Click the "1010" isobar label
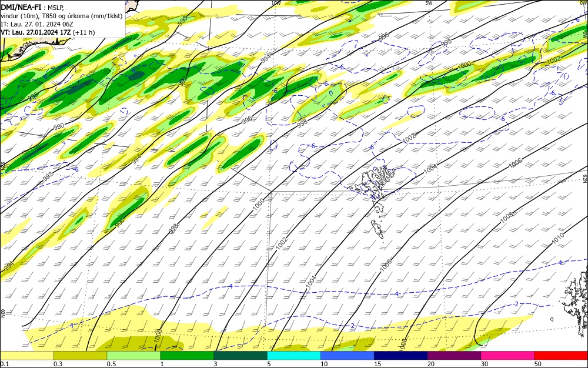588x368 pixels. point(558,238)
